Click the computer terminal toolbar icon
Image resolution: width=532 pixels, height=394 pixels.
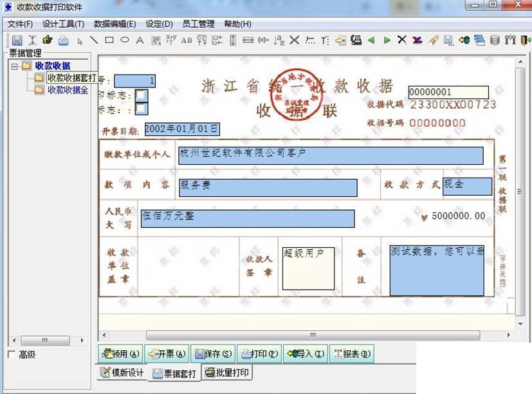356,40
